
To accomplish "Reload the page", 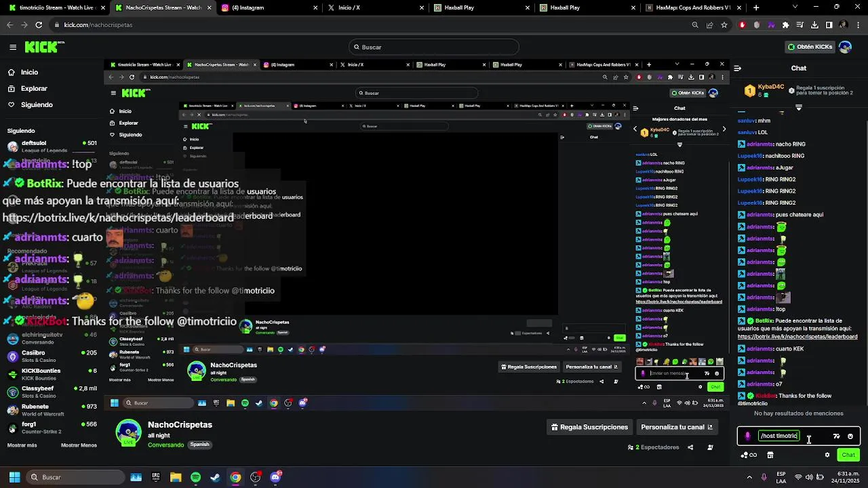I will 39,24.
